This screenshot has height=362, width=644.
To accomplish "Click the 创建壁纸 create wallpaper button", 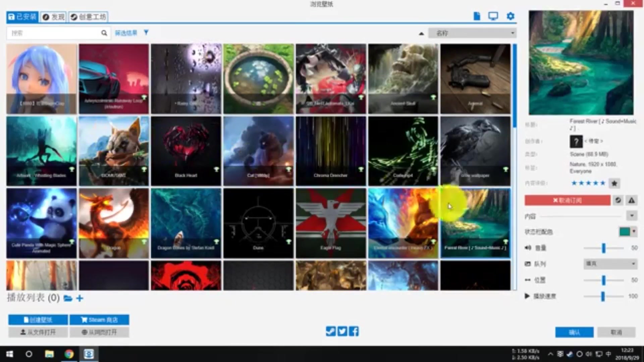I will tap(38, 320).
